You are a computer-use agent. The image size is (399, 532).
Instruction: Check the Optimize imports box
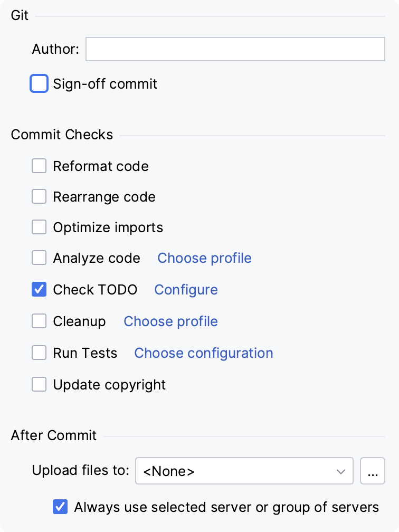[39, 227]
